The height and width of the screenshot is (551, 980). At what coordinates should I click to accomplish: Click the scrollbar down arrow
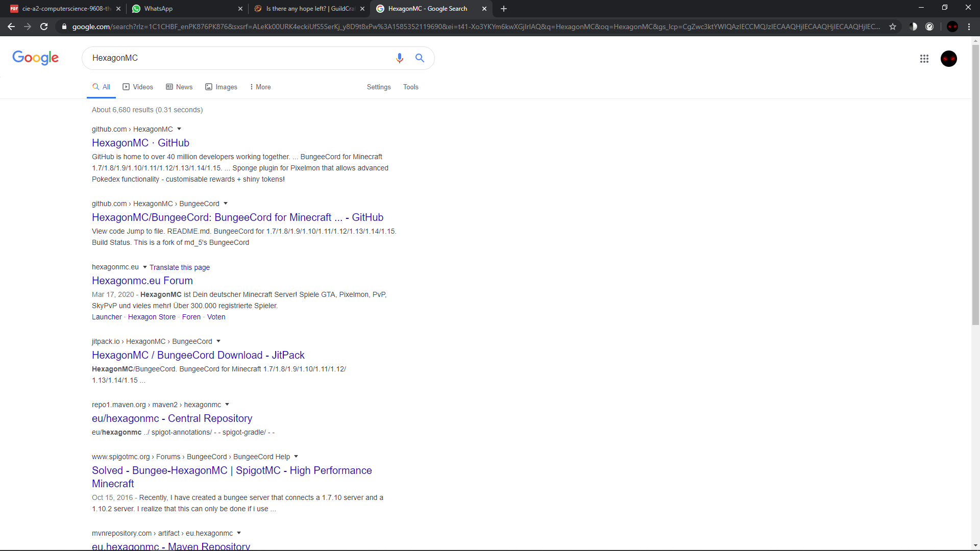[975, 546]
